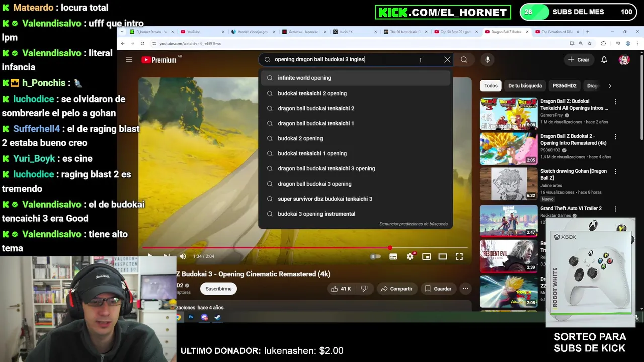Choose suggestion 'infinite world opening'
The height and width of the screenshot is (362, 644).
tap(355, 78)
